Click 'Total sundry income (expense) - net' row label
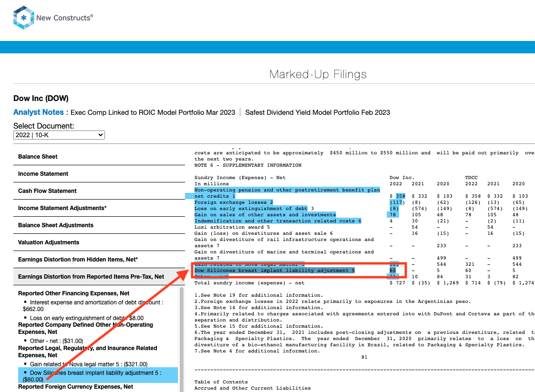 (249, 283)
